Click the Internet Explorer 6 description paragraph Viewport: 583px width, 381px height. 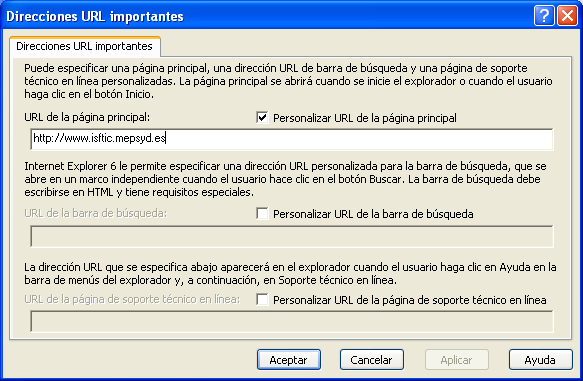tap(285, 179)
